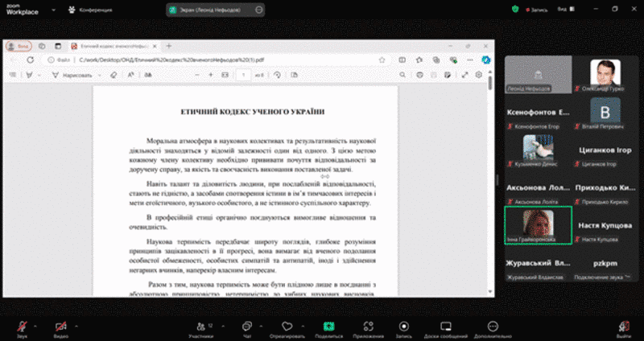Reload the page in Edge
Screen dimensions: 644x341
pos(30,60)
